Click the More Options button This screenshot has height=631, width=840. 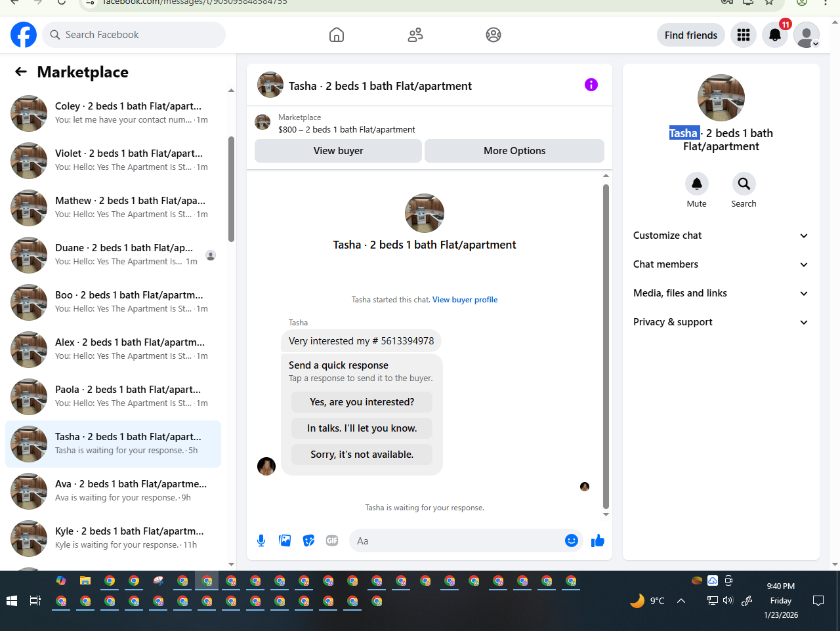(x=514, y=151)
